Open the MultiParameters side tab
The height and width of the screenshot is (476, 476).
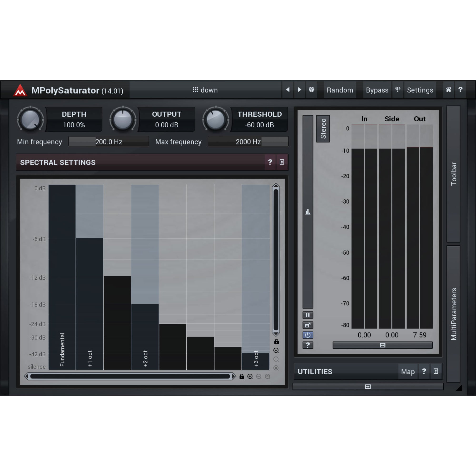coord(453,314)
